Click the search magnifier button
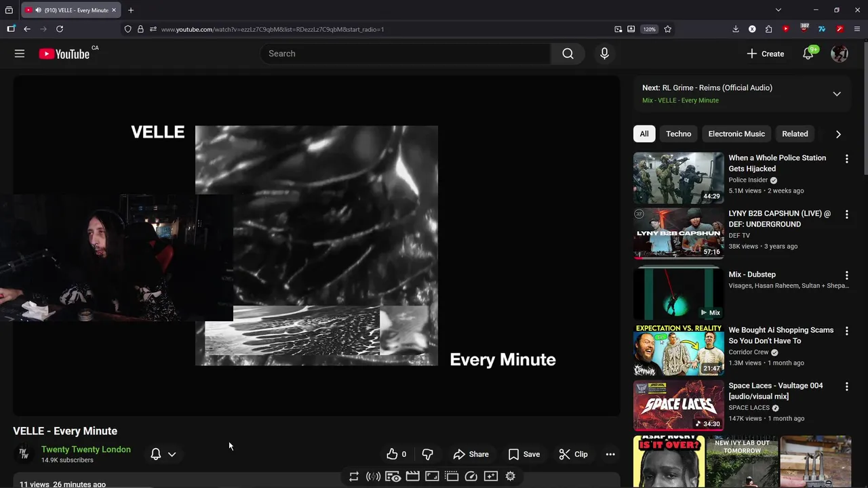The width and height of the screenshot is (868, 488). coord(568,54)
